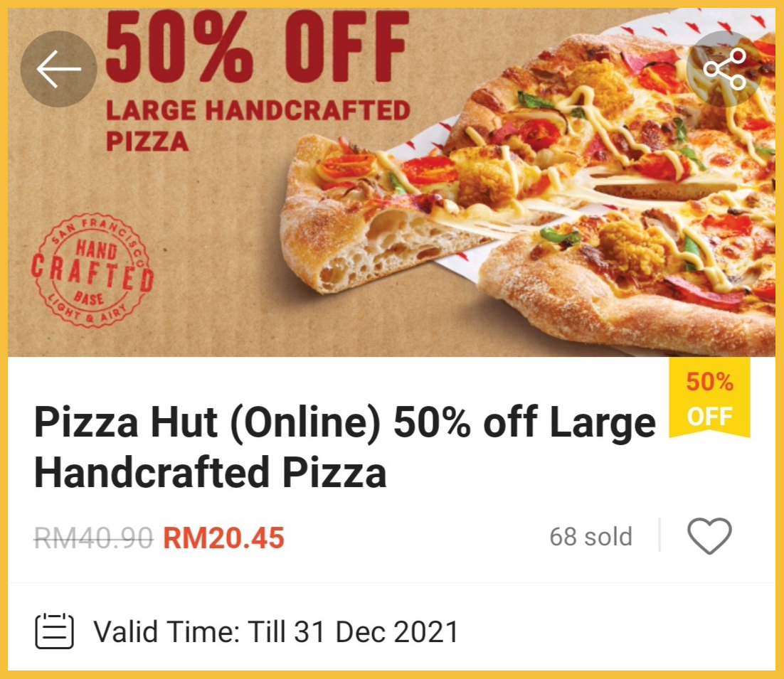Open the share icon

click(724, 69)
